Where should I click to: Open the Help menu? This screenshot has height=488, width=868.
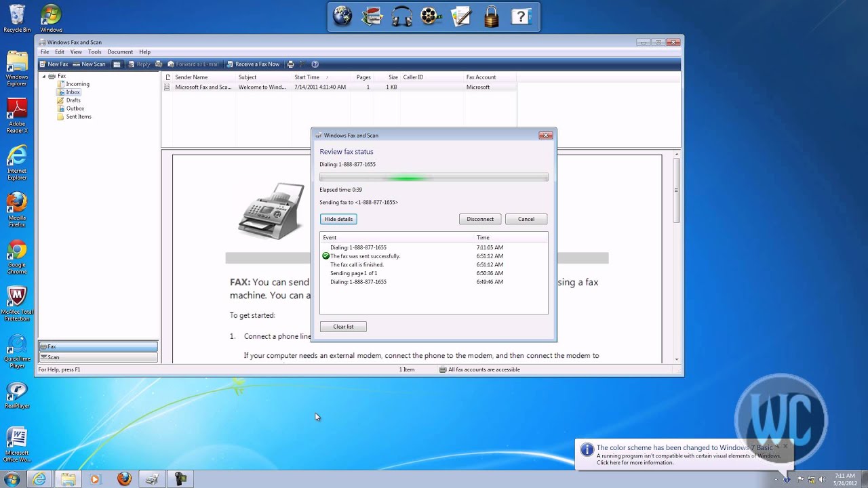(x=144, y=52)
